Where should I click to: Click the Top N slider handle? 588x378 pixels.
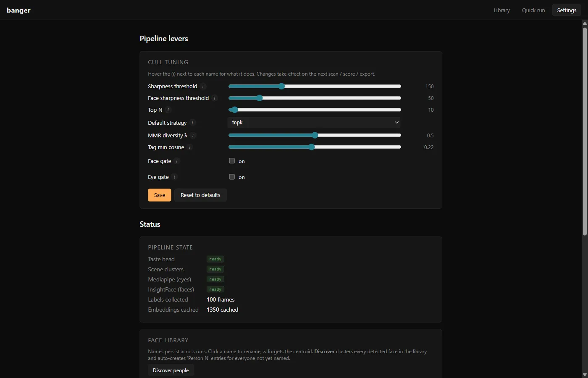235,110
